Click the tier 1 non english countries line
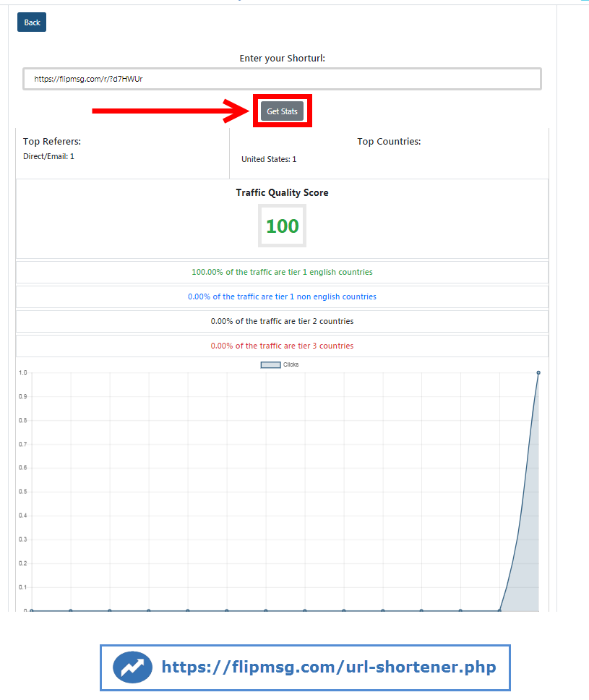This screenshot has height=700, width=589. click(282, 296)
